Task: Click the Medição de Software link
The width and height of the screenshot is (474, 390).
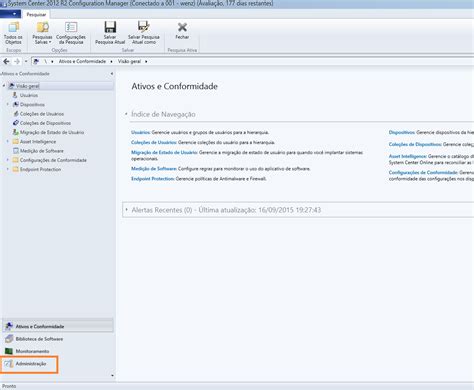Action: (154, 169)
